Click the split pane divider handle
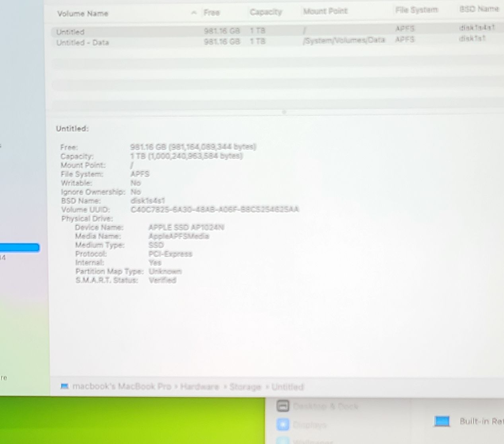The height and width of the screenshot is (444, 504). pos(284,112)
